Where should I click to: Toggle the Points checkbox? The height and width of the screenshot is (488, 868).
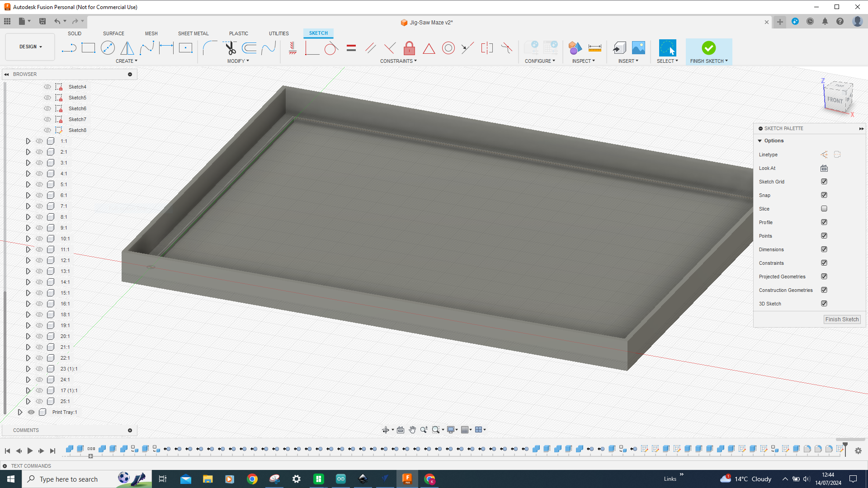pyautogui.click(x=824, y=236)
